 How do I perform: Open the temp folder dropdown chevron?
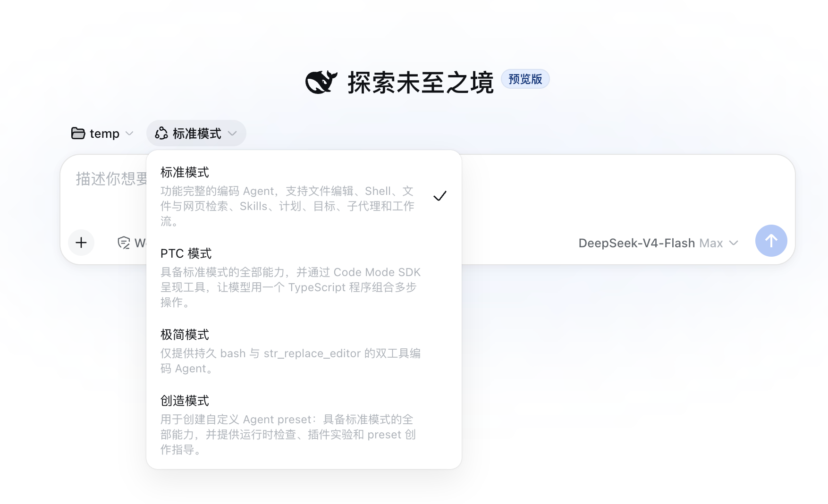pyautogui.click(x=129, y=134)
